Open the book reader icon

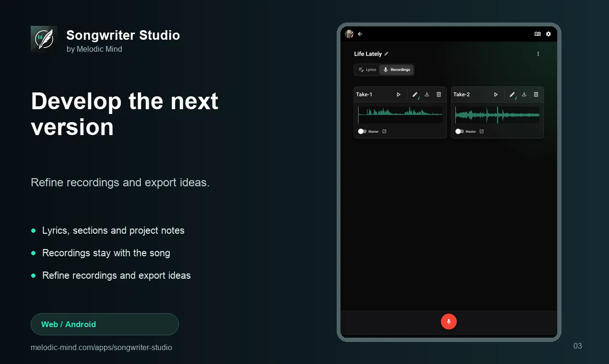point(538,34)
